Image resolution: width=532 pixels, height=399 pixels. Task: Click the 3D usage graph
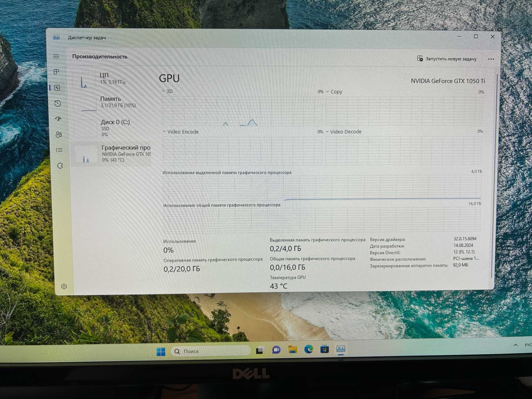[242, 111]
